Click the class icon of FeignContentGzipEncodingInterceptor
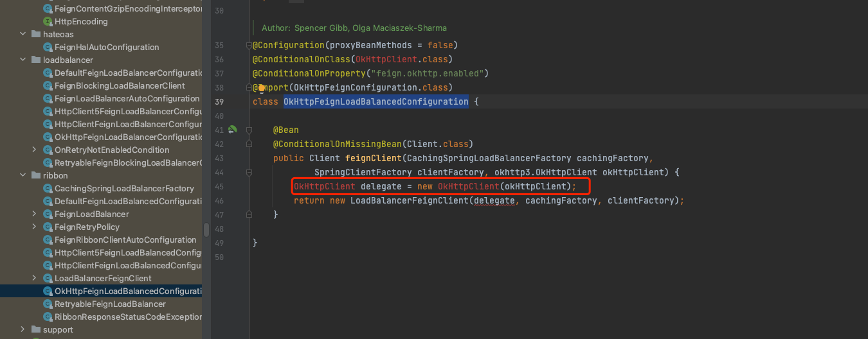This screenshot has width=868, height=339. click(x=48, y=9)
